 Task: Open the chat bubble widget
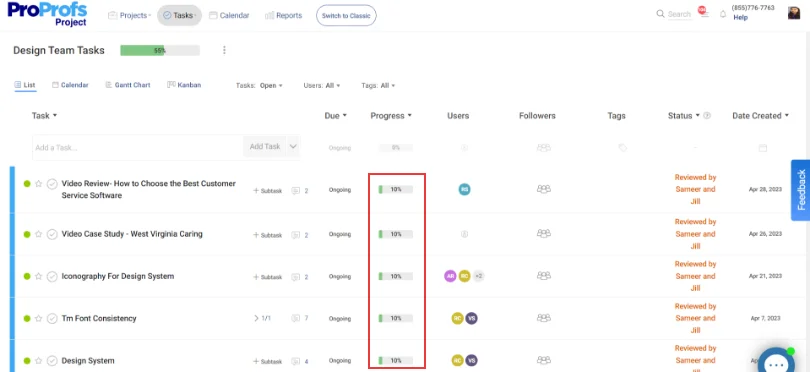(776, 363)
